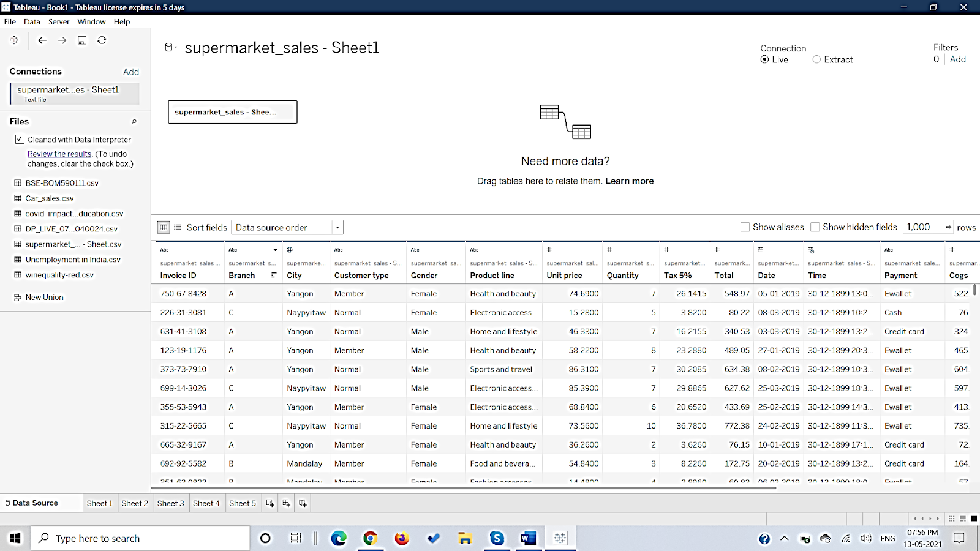Image resolution: width=980 pixels, height=551 pixels.
Task: Click the show filmstrip icon in the status bar
Action: click(x=963, y=519)
